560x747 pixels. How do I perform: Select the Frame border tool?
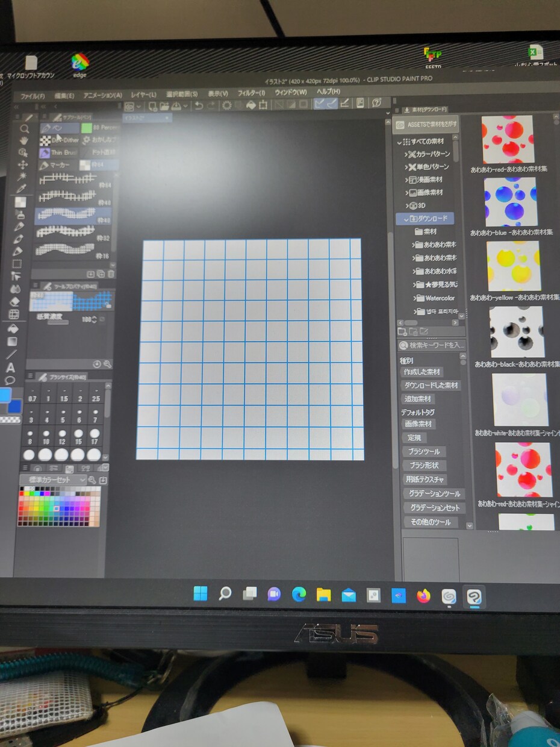(14, 314)
